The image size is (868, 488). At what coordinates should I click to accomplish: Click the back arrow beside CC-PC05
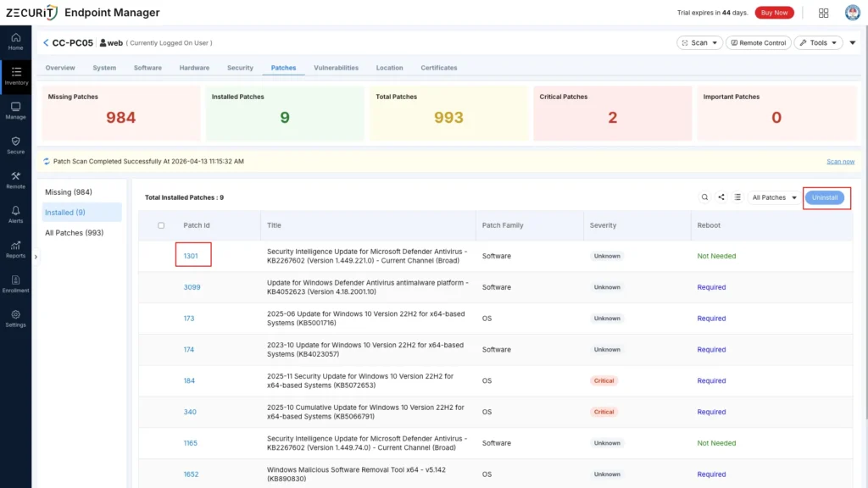coord(46,42)
